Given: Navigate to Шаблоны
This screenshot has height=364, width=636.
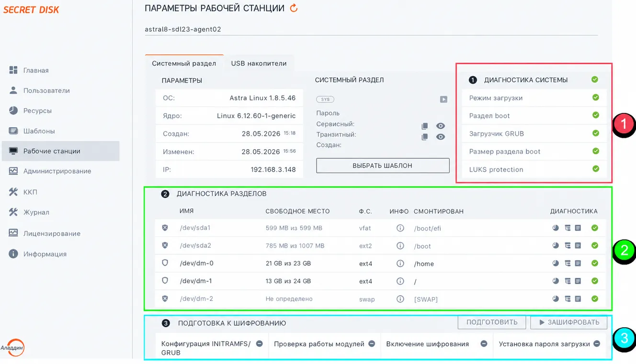Looking at the screenshot, I should pyautogui.click(x=39, y=131).
